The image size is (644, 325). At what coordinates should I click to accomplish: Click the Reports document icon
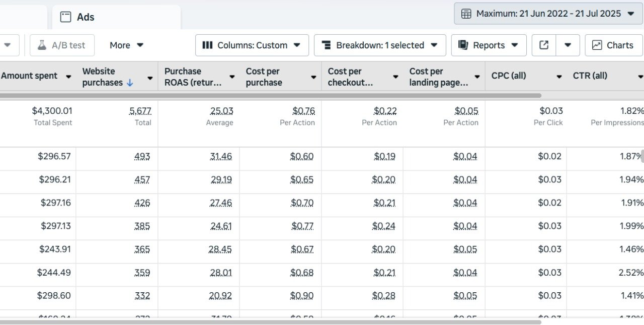coord(463,45)
